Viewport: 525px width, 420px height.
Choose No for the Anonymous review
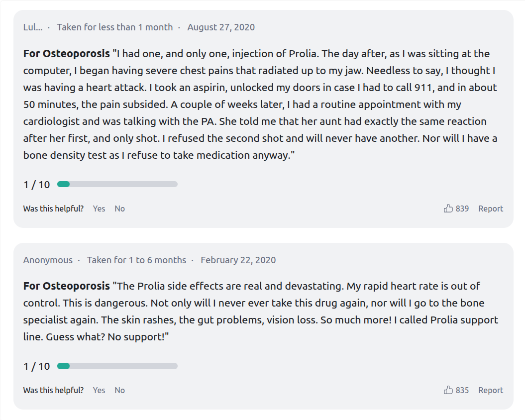coord(119,390)
